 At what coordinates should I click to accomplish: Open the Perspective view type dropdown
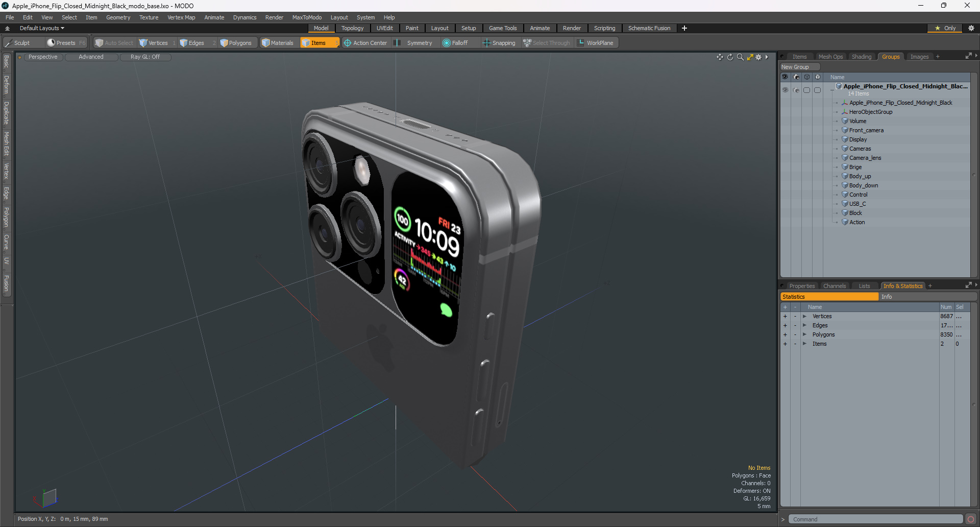click(43, 57)
